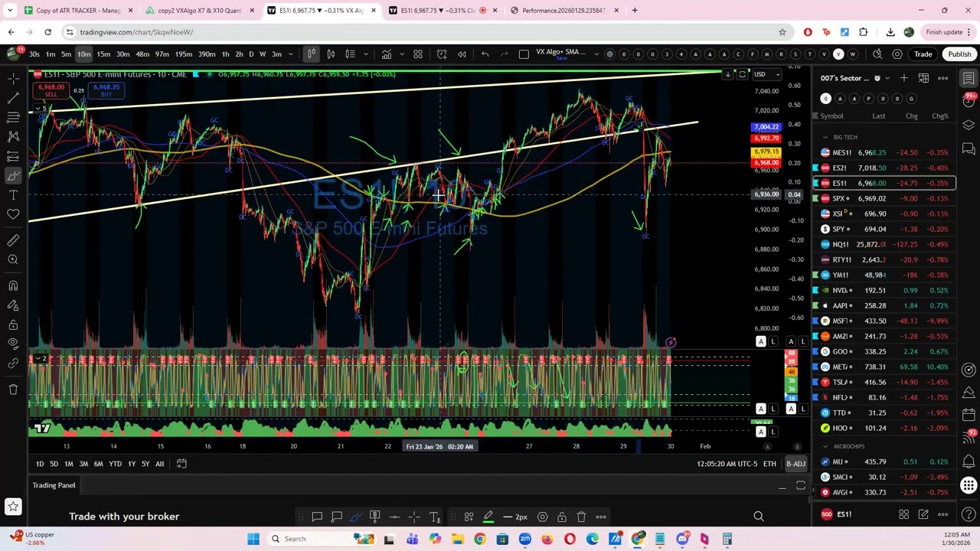Click the add symbol plus icon in watchlist
This screenshot has width=980, height=551.
pos(904,78)
